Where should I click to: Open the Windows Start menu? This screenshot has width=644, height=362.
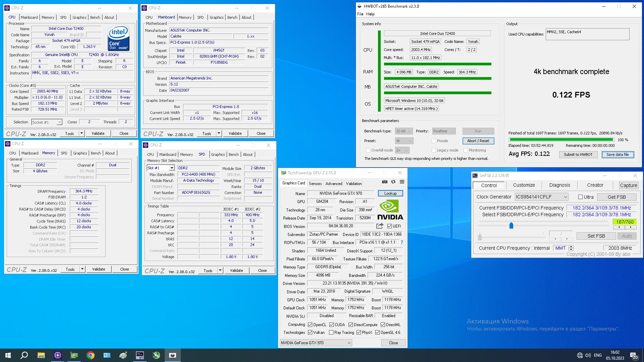click(8, 355)
